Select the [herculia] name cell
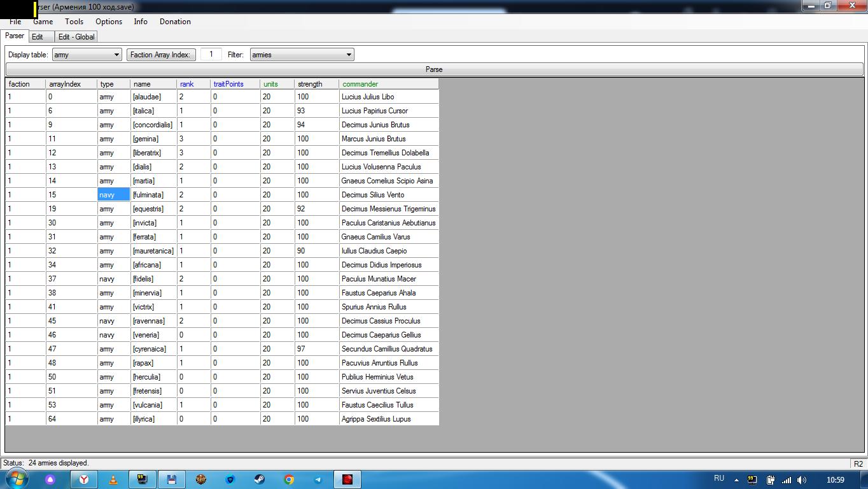 [153, 377]
